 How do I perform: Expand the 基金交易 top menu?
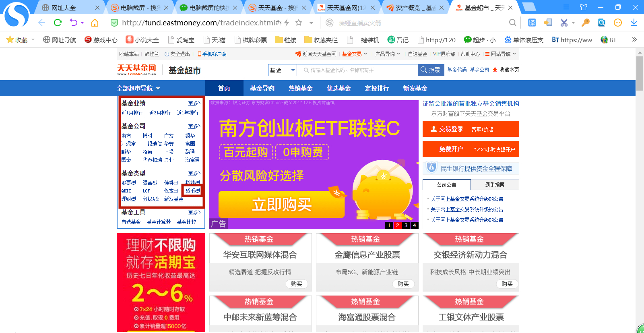pyautogui.click(x=355, y=54)
